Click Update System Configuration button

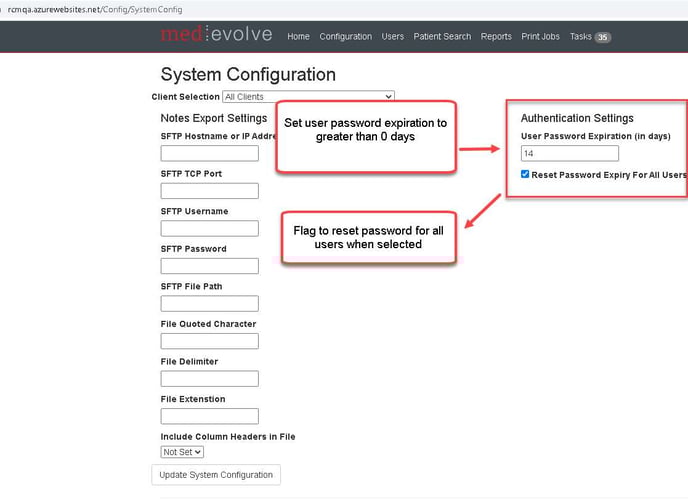click(x=216, y=474)
